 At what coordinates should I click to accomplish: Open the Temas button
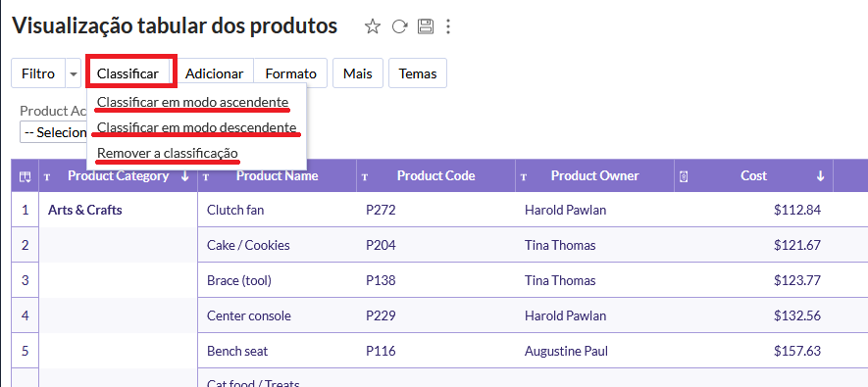click(418, 73)
